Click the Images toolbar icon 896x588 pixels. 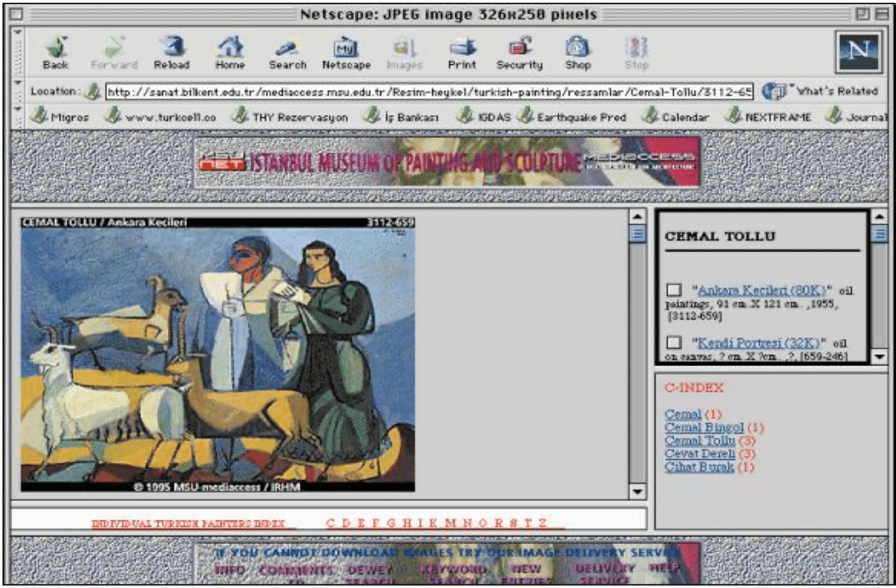click(404, 53)
